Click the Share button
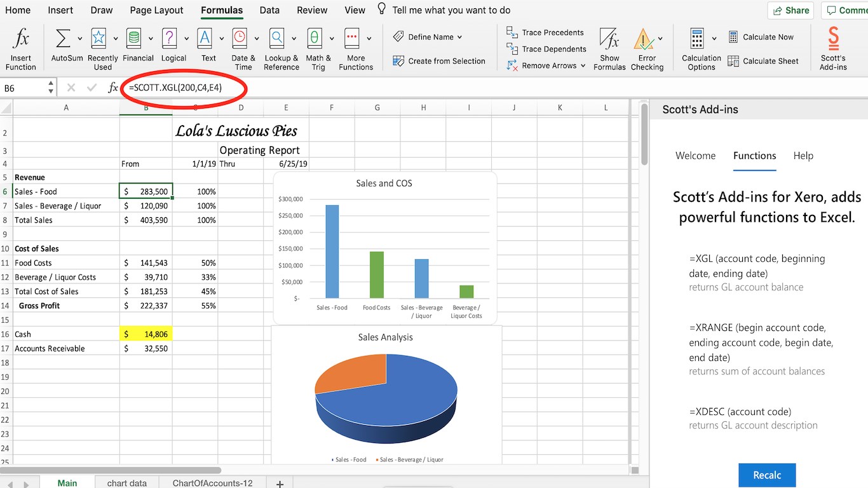The image size is (868, 488). coord(791,10)
